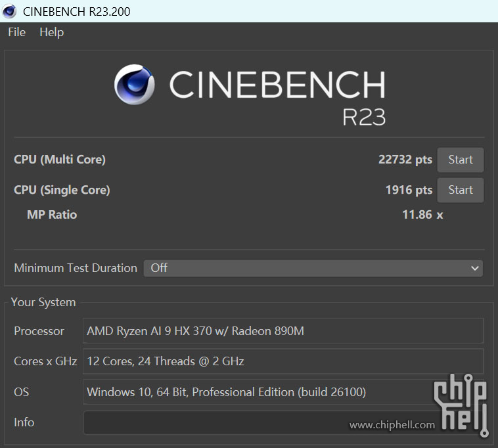Open the Help menu
The height and width of the screenshot is (448, 498).
[51, 32]
